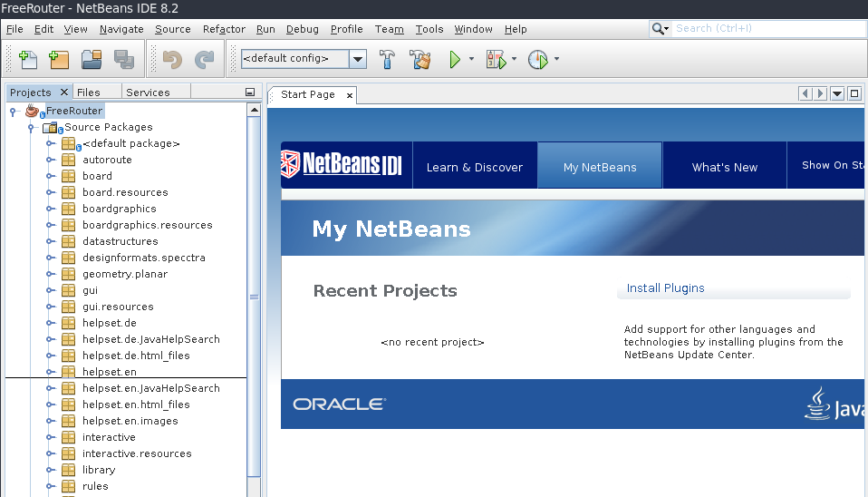Click the Undo arrow icon
This screenshot has height=497, width=868.
172,59
